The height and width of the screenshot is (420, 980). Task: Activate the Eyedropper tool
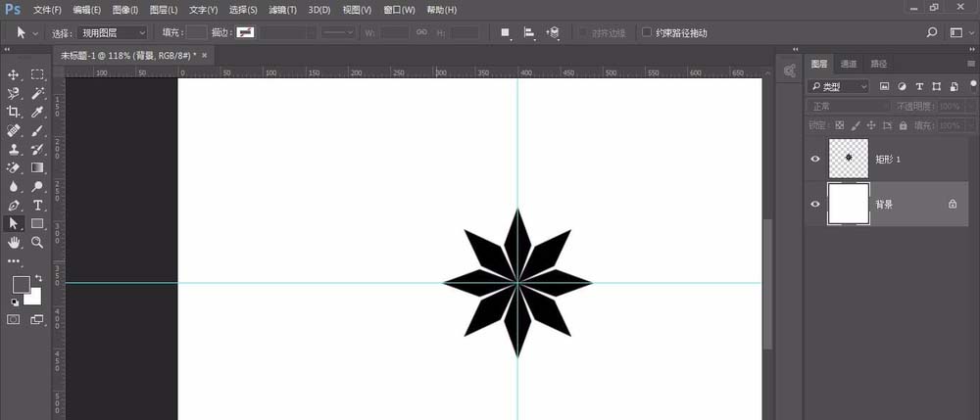(x=37, y=112)
